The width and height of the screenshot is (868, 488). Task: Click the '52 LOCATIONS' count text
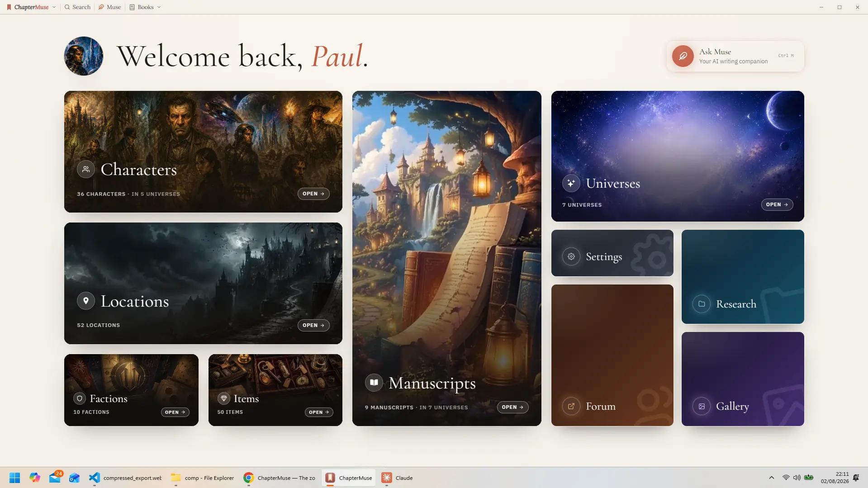pos(98,325)
